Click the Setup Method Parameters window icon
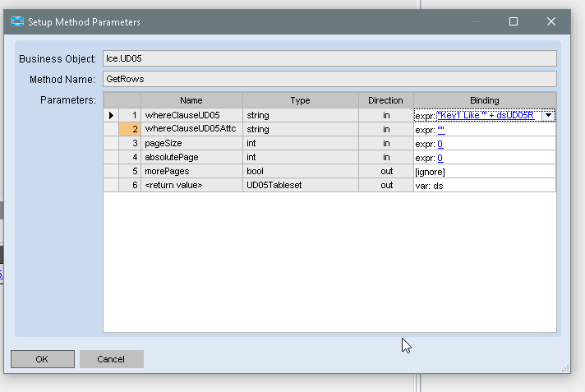 (x=17, y=22)
